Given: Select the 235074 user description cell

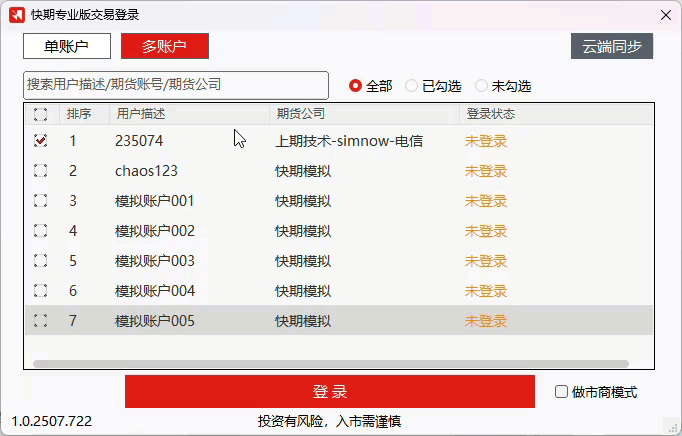Looking at the screenshot, I should 139,141.
